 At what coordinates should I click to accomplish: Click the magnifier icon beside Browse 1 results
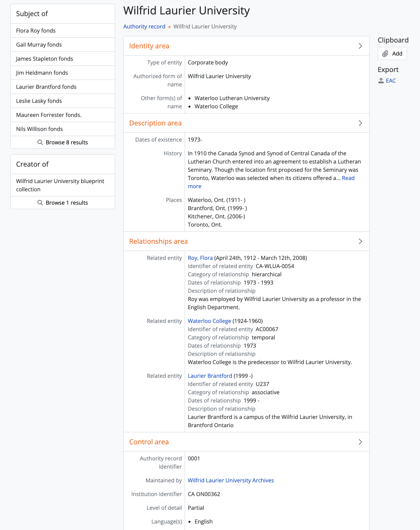click(40, 203)
